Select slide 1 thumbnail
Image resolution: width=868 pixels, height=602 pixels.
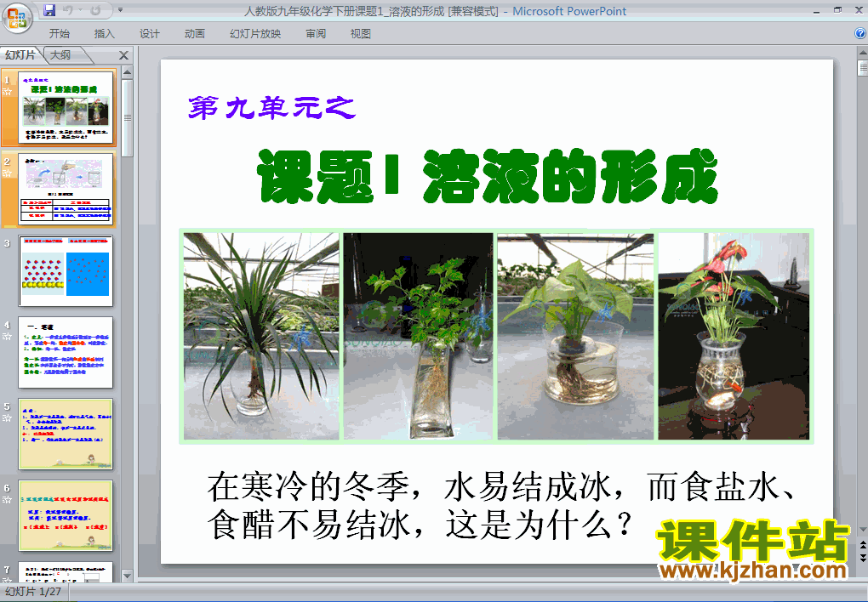click(x=66, y=108)
